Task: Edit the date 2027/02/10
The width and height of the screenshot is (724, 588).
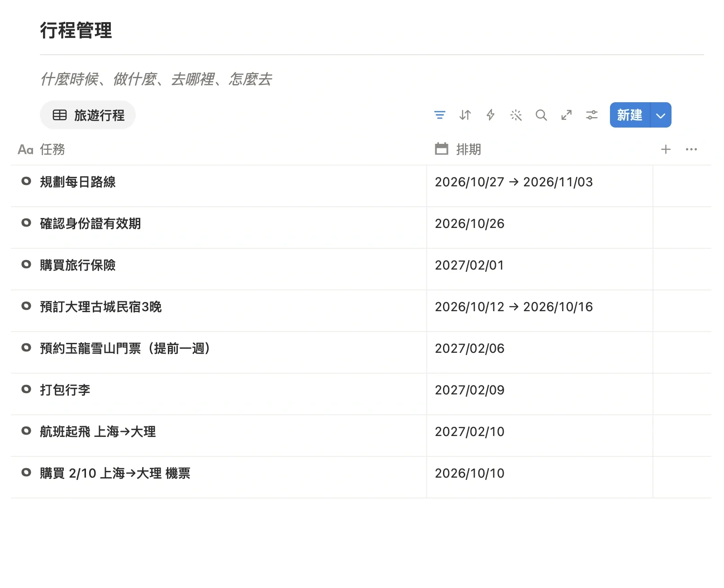Action: click(x=470, y=432)
